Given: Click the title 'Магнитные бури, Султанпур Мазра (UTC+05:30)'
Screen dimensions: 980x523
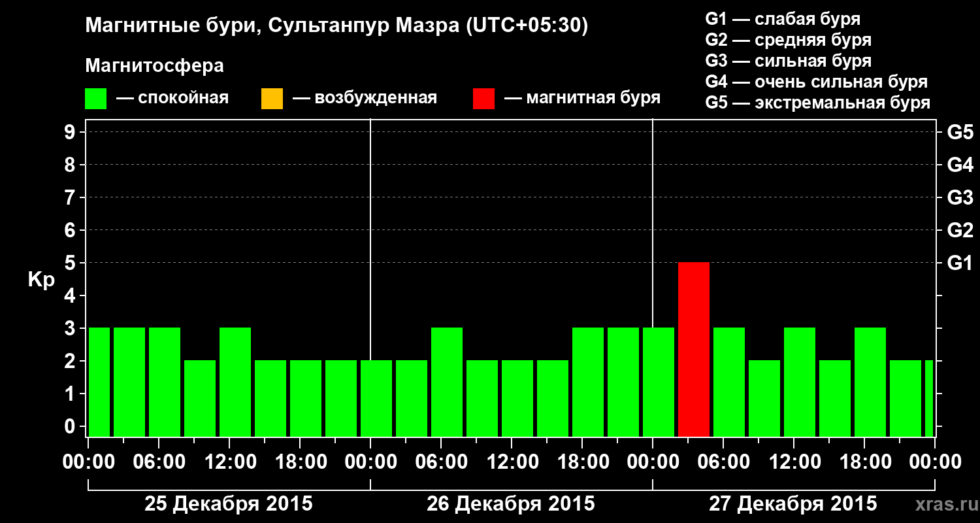Looking at the screenshot, I should [337, 26].
